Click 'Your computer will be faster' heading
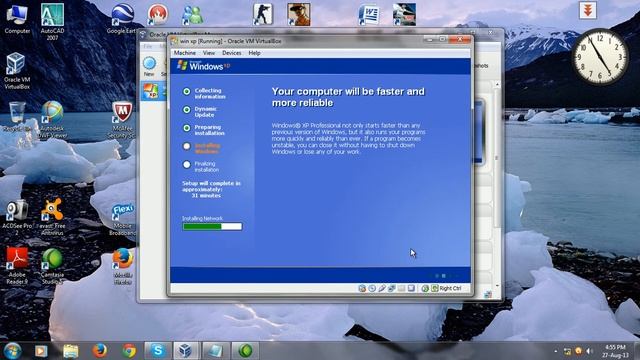Image resolution: width=640 pixels, height=360 pixels. (348, 97)
